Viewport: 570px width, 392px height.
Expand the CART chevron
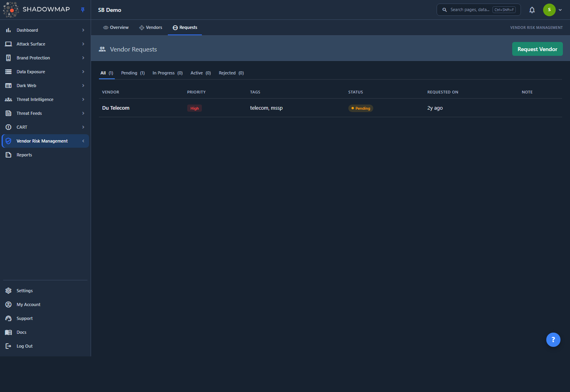click(83, 127)
